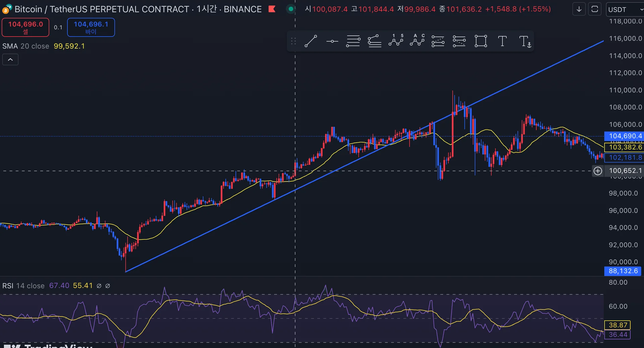644x348 pixels.
Task: Select the ABC correction wave tool
Action: point(417,41)
